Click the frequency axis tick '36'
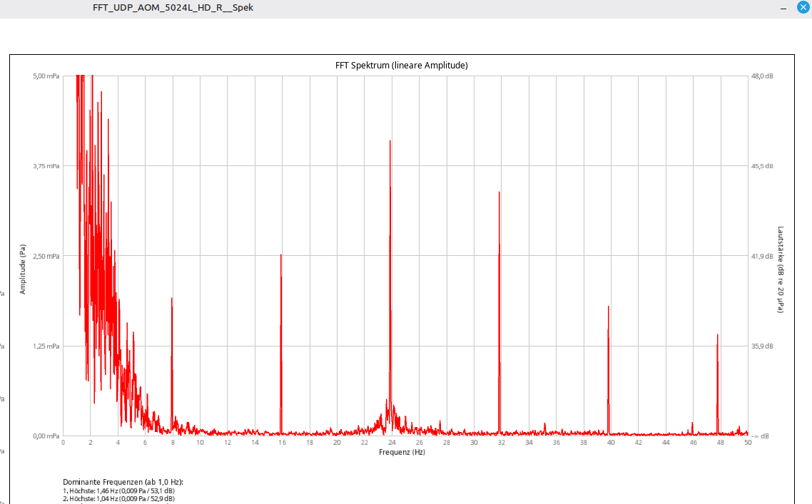 coord(556,443)
